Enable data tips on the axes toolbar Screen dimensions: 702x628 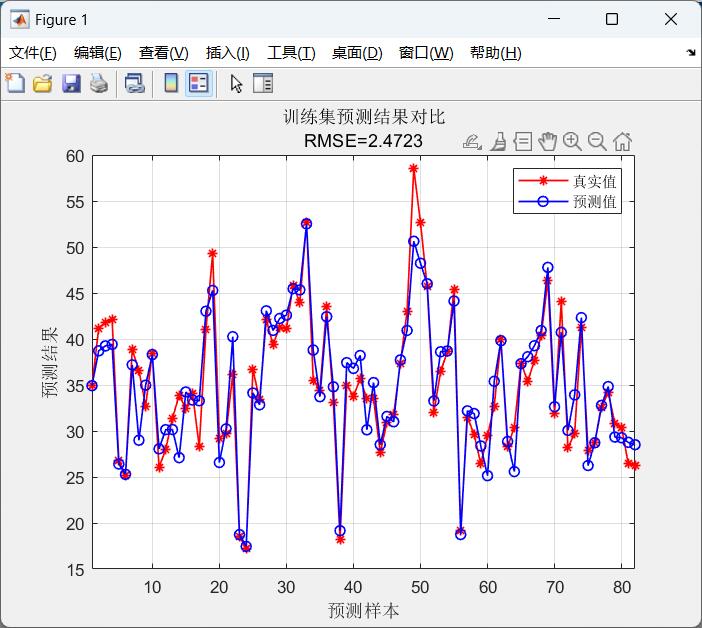(522, 142)
